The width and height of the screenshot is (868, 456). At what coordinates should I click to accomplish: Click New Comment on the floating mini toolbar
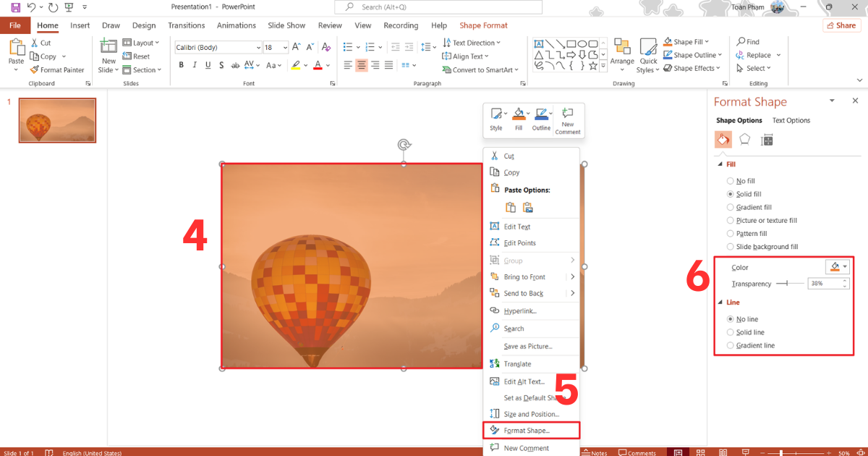[x=568, y=120]
